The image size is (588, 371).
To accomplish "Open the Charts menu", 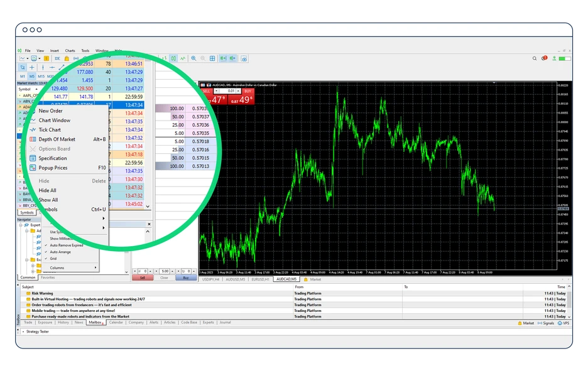I will coord(70,51).
